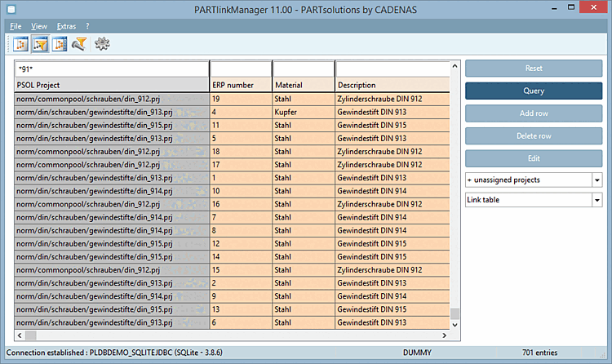Expand the Link table dropdown
612x364 pixels.
pos(596,200)
